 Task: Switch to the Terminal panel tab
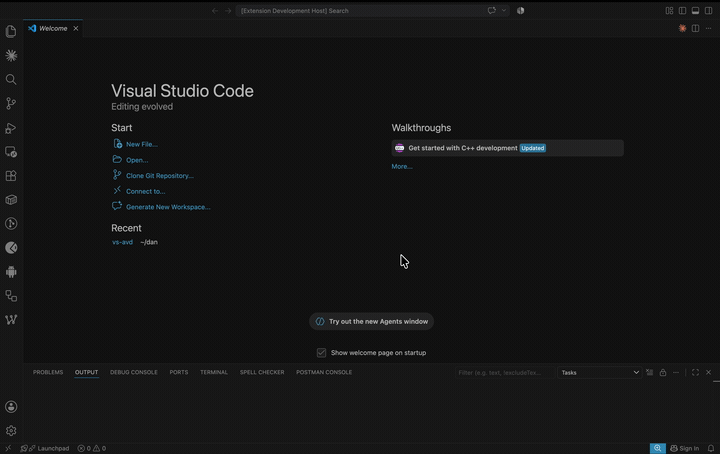point(214,372)
